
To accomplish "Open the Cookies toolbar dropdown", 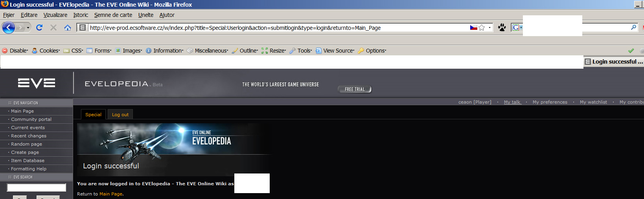I will [x=46, y=51].
